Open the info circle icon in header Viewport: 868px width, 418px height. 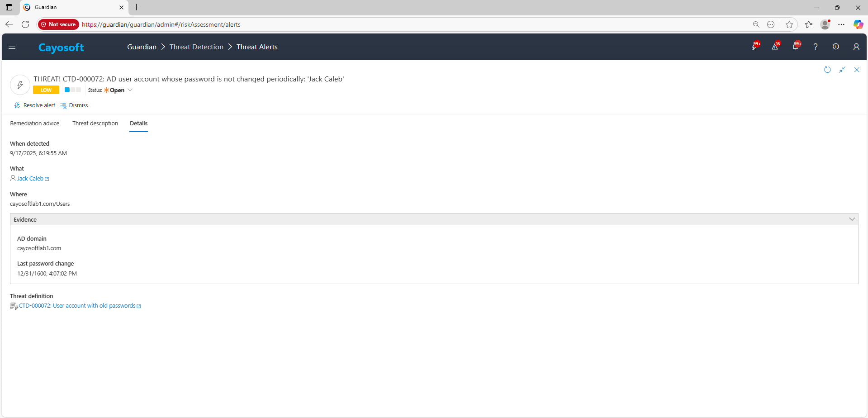click(x=836, y=47)
